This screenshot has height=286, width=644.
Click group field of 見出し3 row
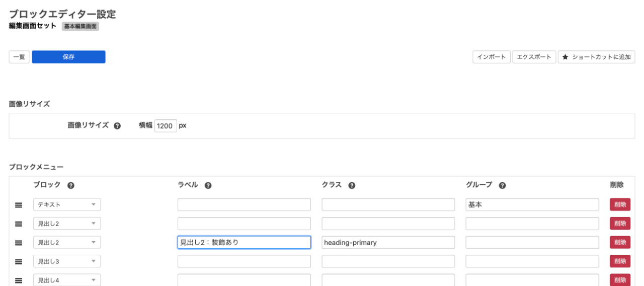(532, 261)
